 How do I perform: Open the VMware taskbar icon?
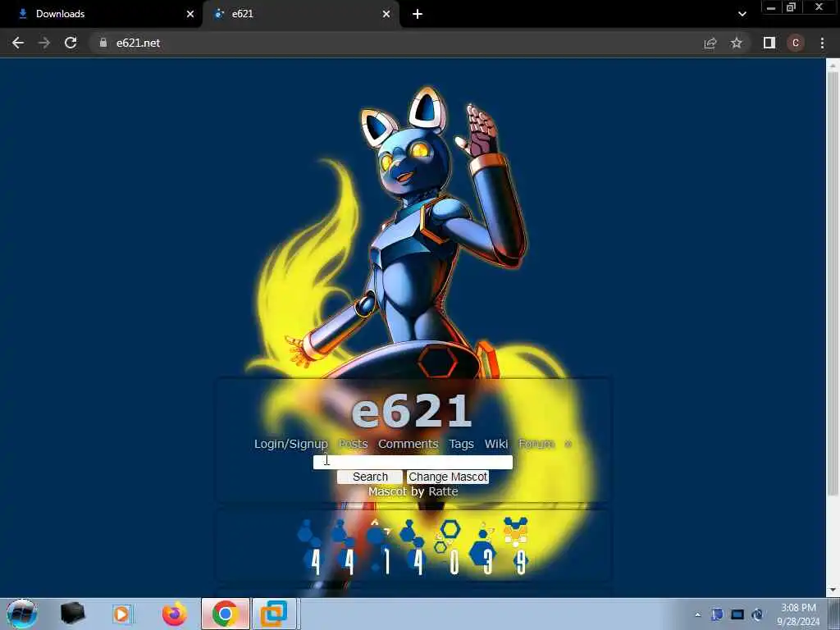[x=274, y=614]
